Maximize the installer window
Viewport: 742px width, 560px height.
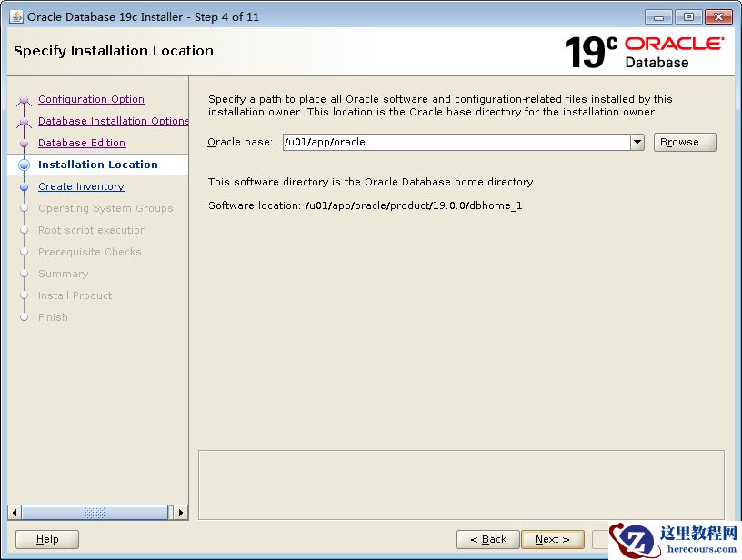pos(688,17)
